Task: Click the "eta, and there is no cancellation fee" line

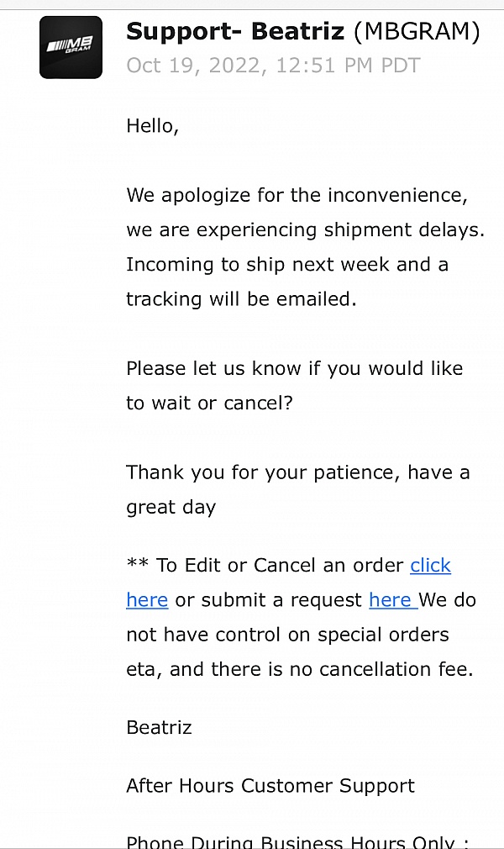Action: point(300,669)
